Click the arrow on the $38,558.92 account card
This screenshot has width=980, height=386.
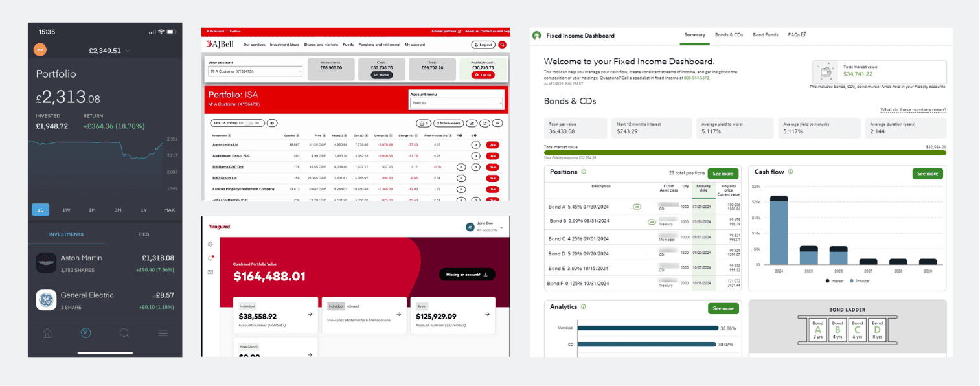pos(310,315)
